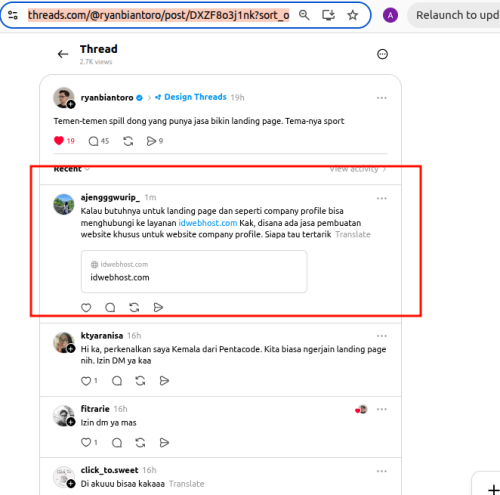This screenshot has width=500, height=495.
Task: Open ryanbiantoro username link
Action: point(107,98)
